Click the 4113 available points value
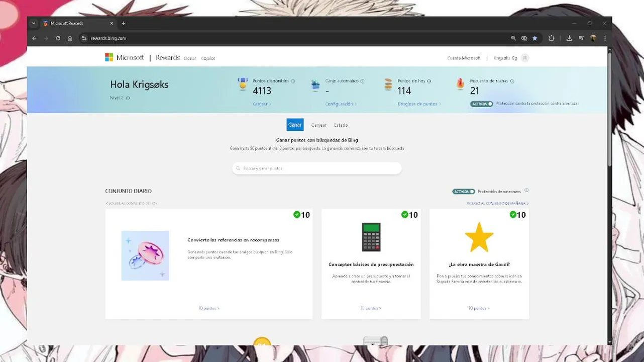 point(262,91)
